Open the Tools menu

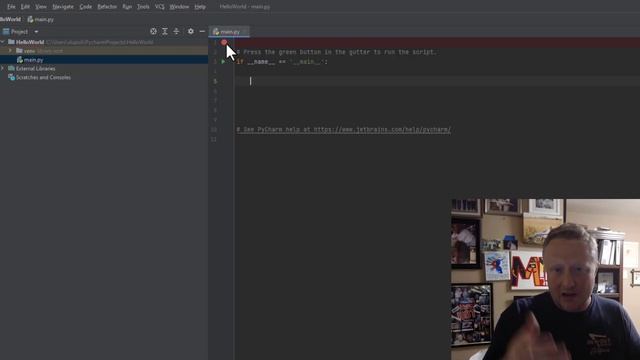143,7
